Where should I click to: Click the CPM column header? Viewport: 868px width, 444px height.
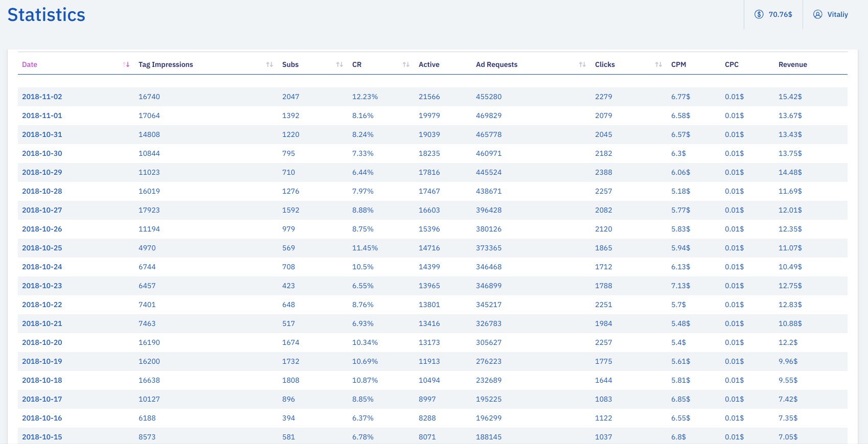tap(678, 64)
